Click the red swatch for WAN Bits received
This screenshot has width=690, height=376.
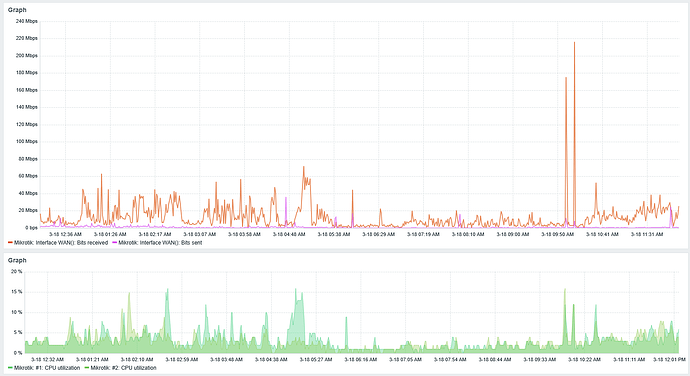tap(10, 243)
